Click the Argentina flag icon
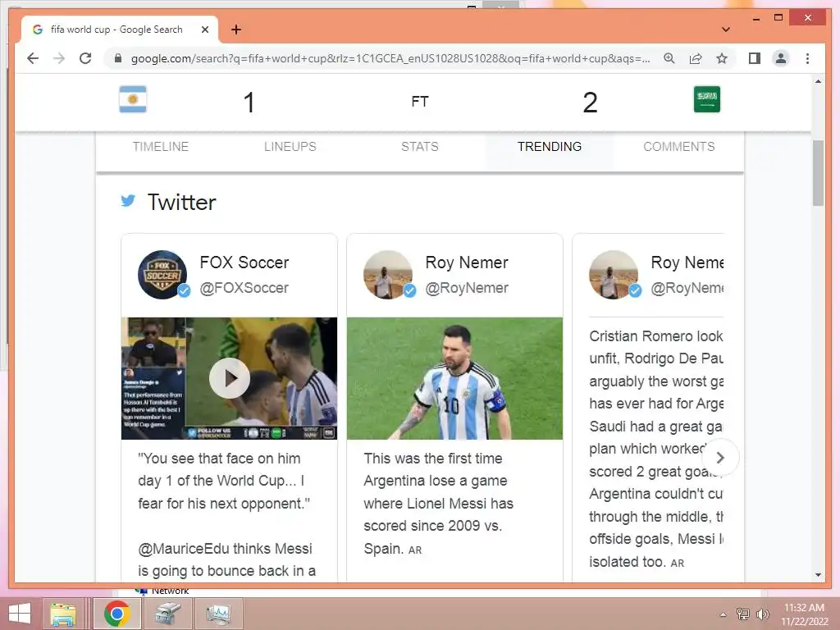840x630 pixels. [133, 99]
